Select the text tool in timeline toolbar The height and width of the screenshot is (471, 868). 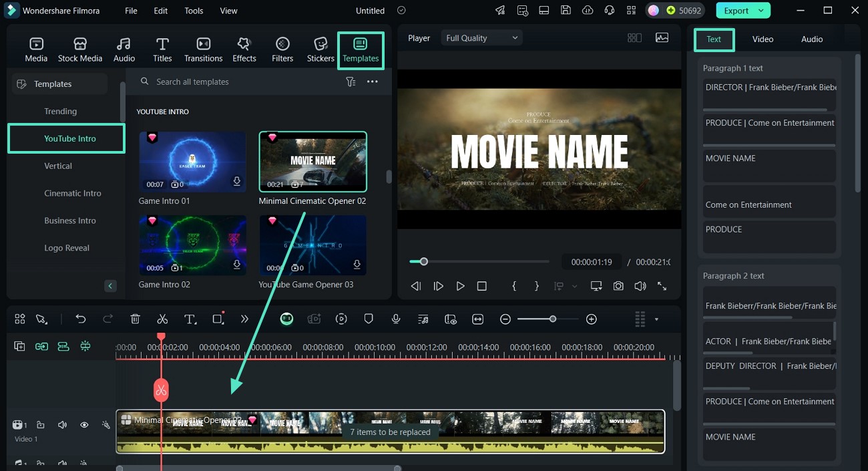pos(190,319)
